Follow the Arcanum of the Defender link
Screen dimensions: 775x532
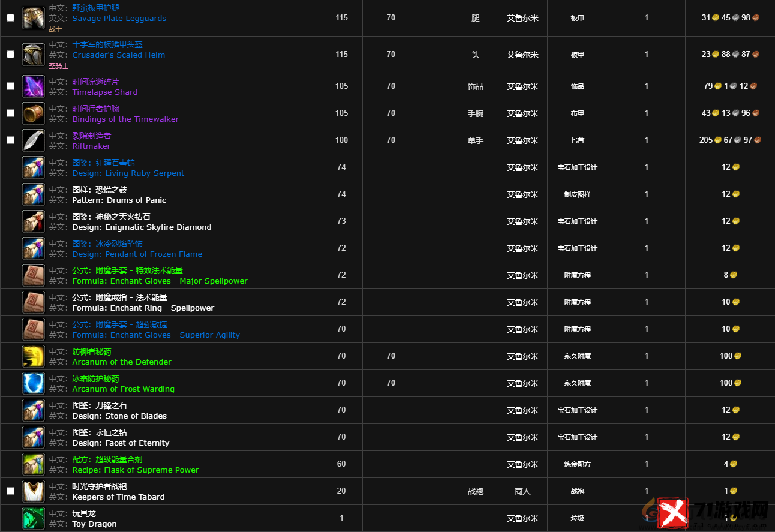(x=122, y=362)
